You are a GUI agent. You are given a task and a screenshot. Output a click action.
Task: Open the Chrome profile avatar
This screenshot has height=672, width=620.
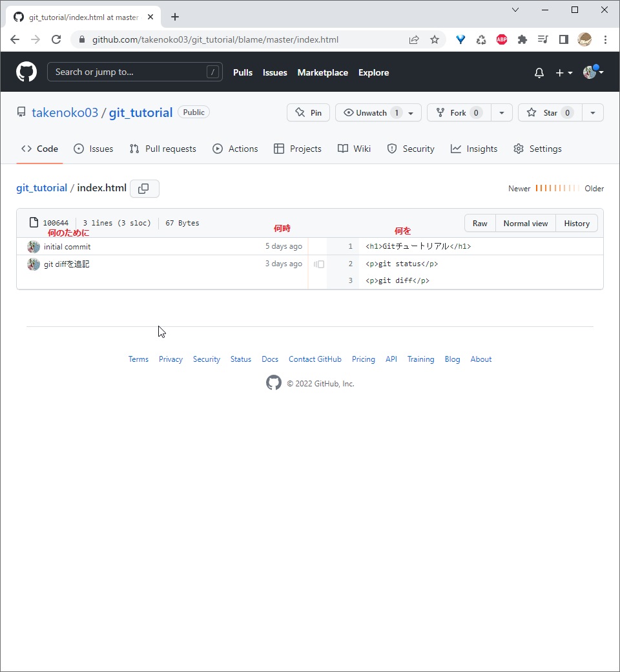click(584, 40)
